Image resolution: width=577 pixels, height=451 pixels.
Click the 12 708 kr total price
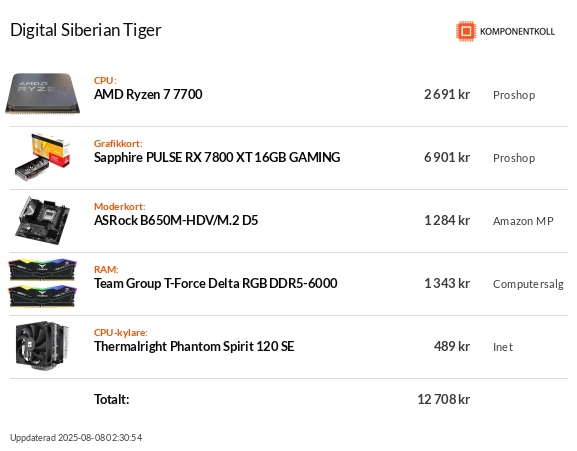tap(443, 399)
